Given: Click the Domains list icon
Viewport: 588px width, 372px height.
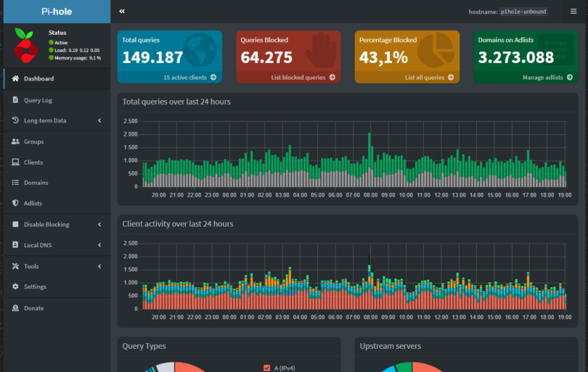Looking at the screenshot, I should [15, 183].
